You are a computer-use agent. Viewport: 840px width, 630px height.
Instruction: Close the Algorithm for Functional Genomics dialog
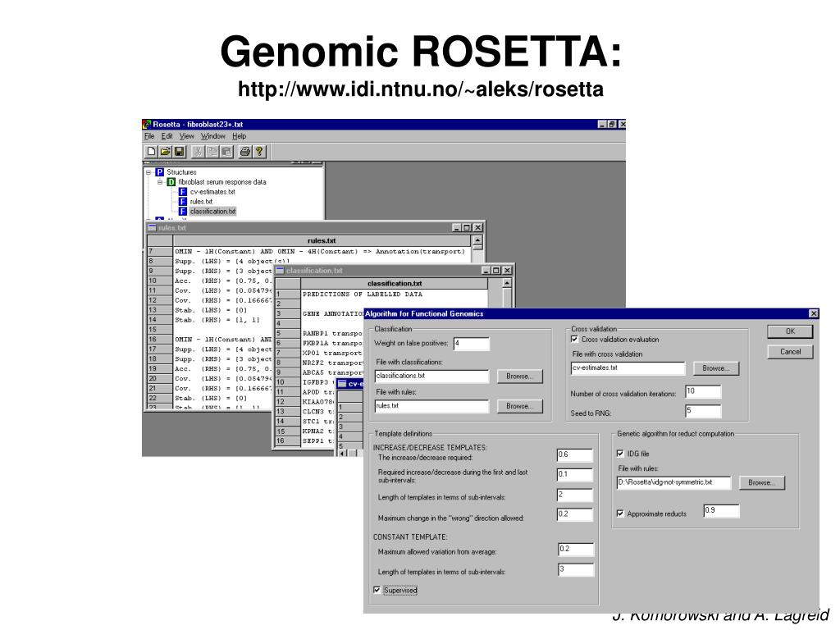[813, 313]
